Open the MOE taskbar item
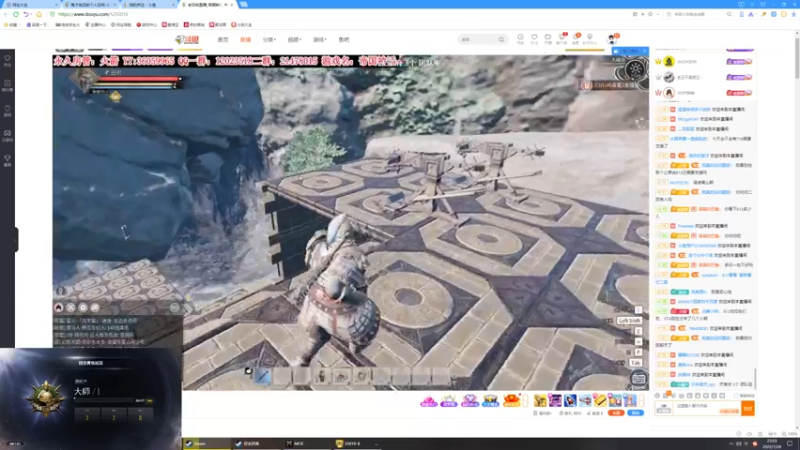 pyautogui.click(x=306, y=443)
